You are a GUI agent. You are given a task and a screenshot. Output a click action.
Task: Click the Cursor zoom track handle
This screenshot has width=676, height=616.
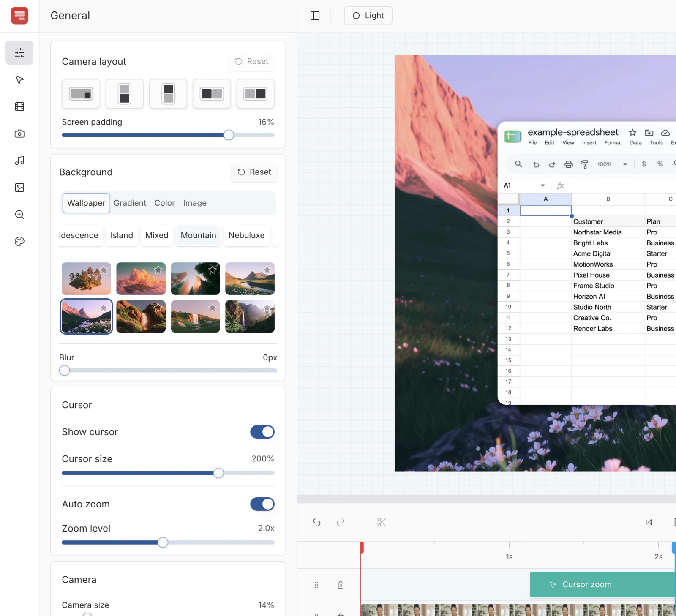pyautogui.click(x=316, y=585)
